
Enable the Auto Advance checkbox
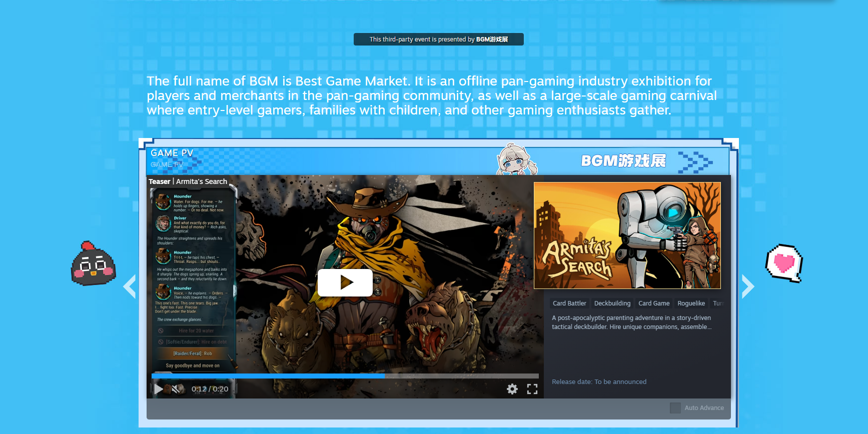coord(675,408)
